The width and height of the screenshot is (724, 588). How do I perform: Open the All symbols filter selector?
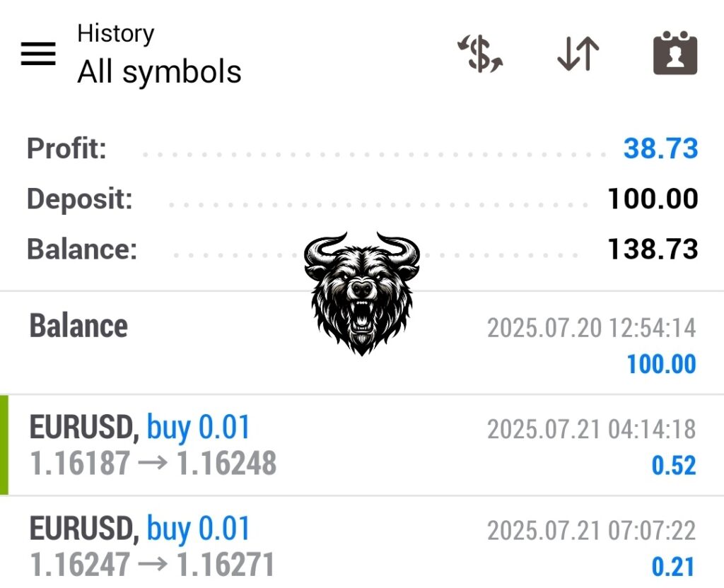tap(159, 72)
